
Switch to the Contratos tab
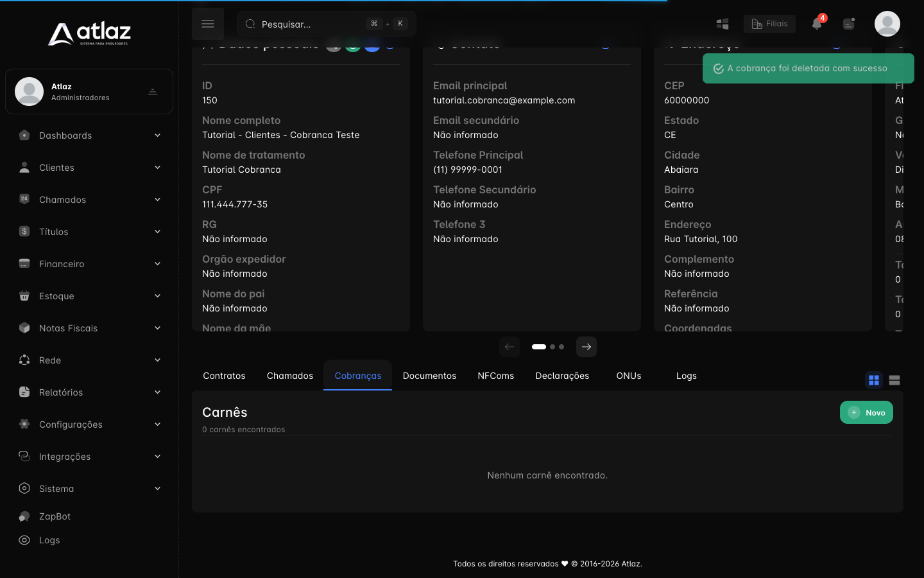[x=224, y=376]
